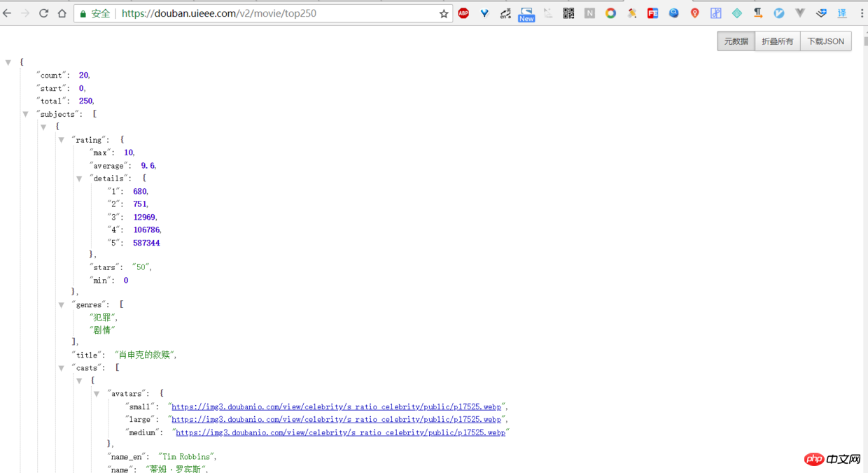The image size is (868, 473).
Task: Open the pencil highlighter extension icon
Action: coord(632,13)
